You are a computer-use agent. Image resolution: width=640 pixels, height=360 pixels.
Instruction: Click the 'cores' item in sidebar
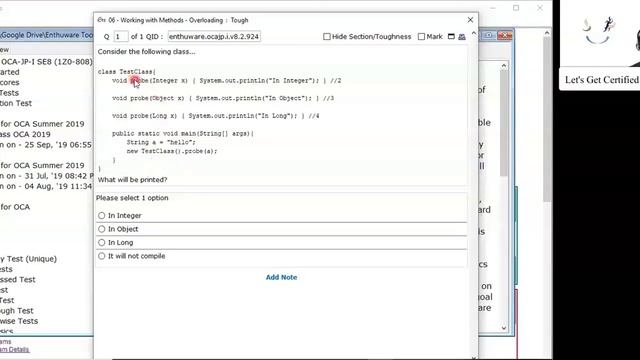tap(9, 82)
